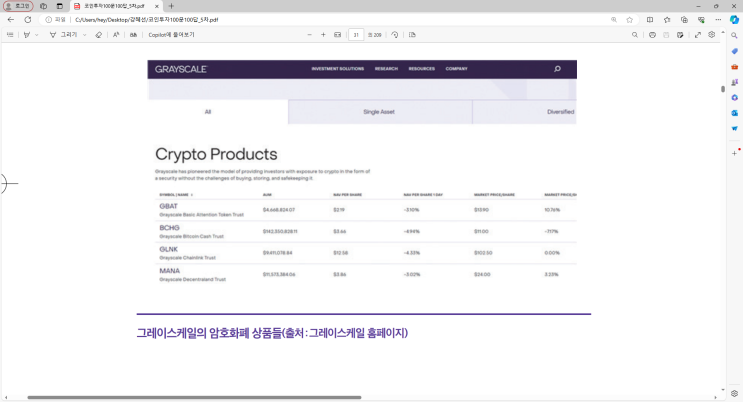Open the Microsoft 365 sidebar icon

coord(734,98)
